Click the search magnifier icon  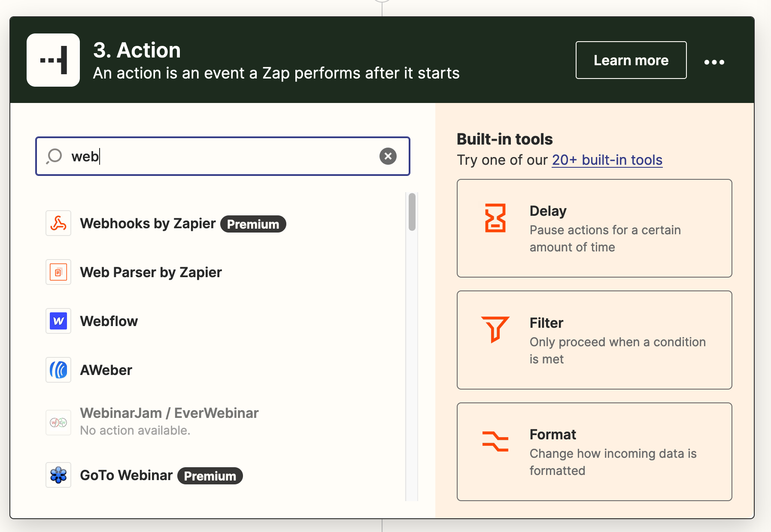(x=55, y=156)
